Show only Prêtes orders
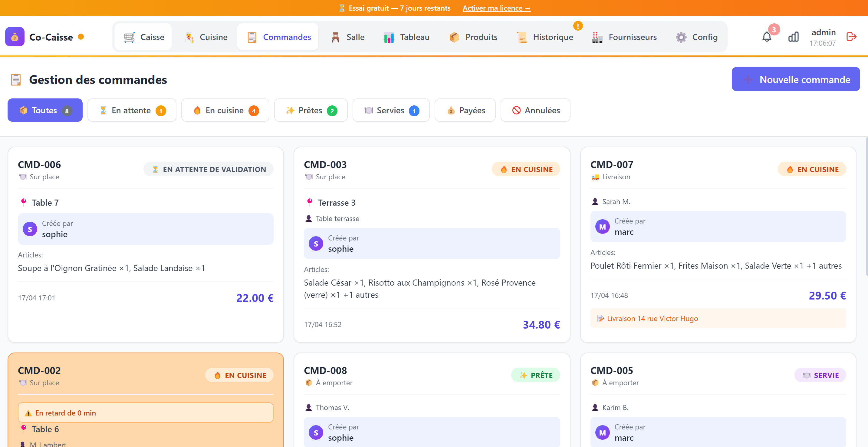The width and height of the screenshot is (868, 447). coord(310,110)
